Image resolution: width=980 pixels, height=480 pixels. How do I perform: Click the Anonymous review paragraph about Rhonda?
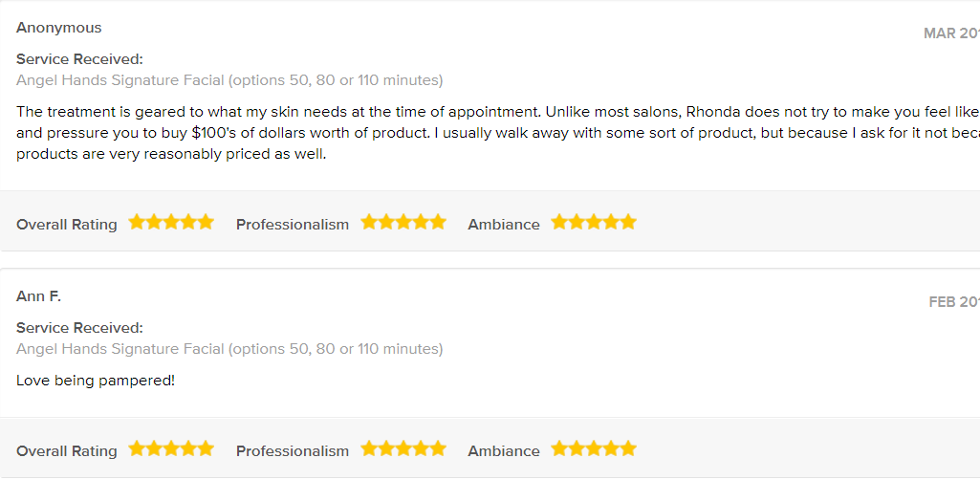[x=498, y=133]
